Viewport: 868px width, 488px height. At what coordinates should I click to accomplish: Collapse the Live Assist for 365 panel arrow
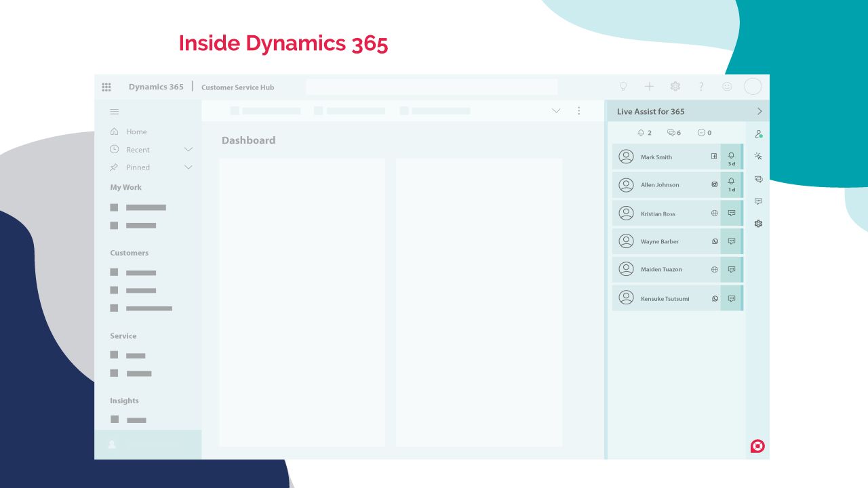point(759,111)
